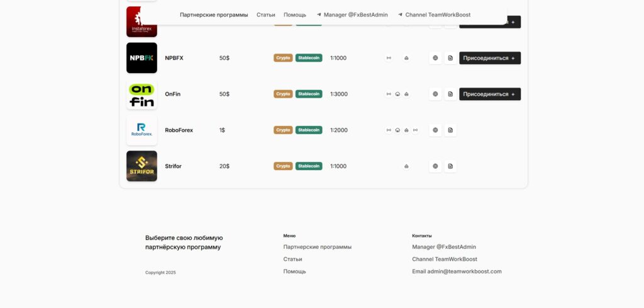Click Присоединиться button for NPBFX
The image size is (644, 308).
click(x=490, y=58)
